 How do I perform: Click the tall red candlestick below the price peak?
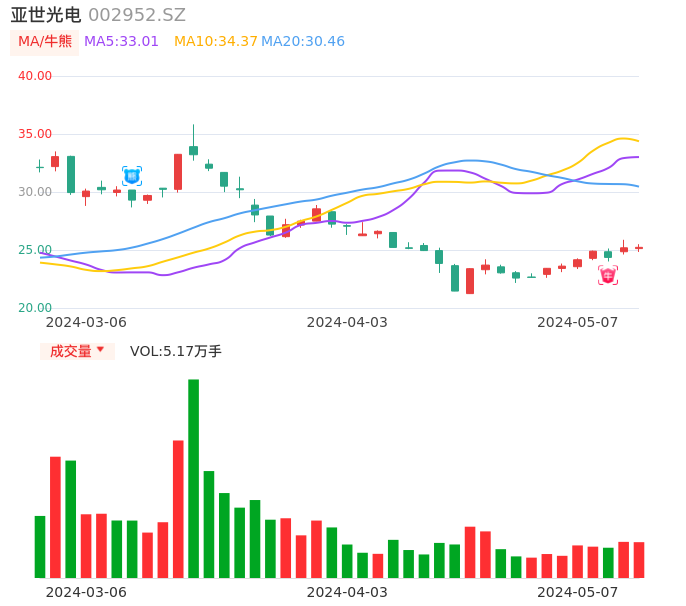178,172
